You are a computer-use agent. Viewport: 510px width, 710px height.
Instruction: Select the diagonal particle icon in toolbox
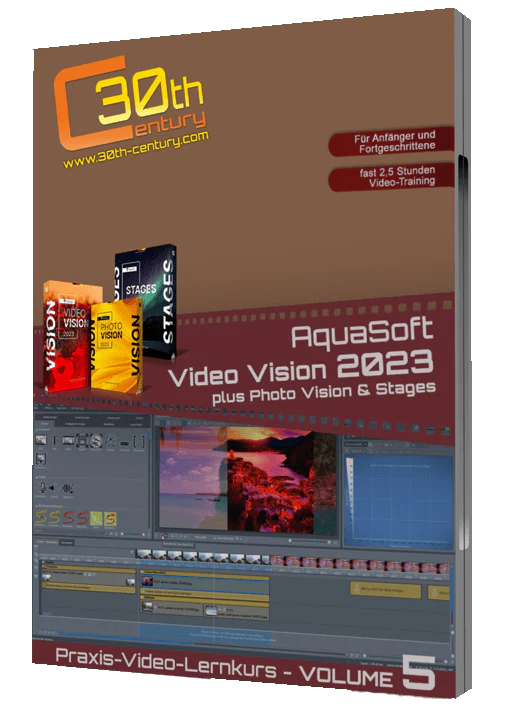[111, 441]
